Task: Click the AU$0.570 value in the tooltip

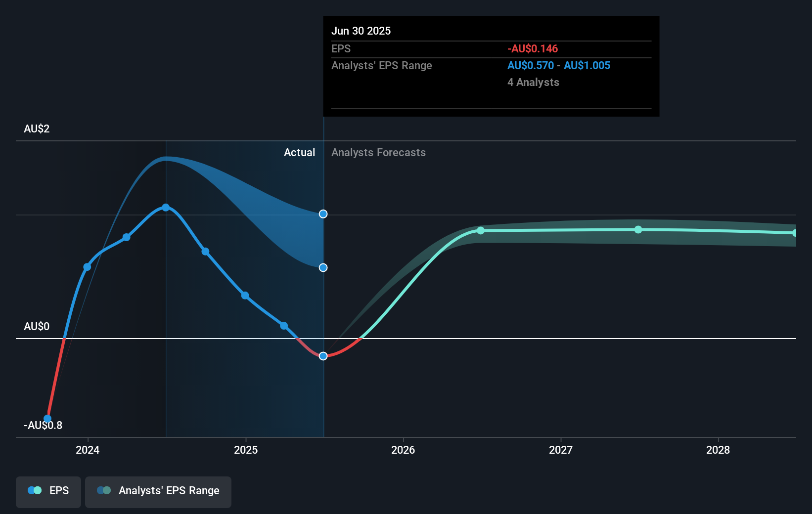Action: click(x=530, y=65)
